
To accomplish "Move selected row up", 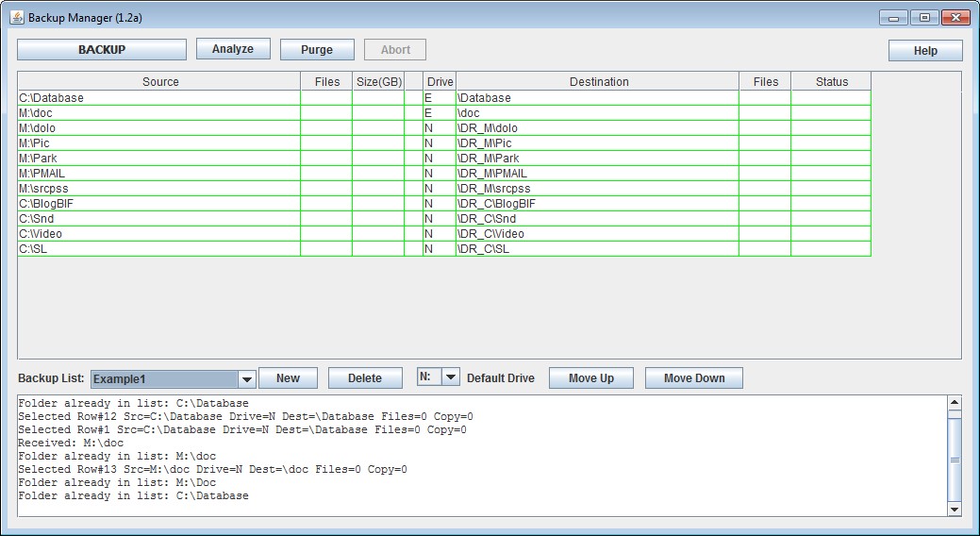I will tap(590, 378).
